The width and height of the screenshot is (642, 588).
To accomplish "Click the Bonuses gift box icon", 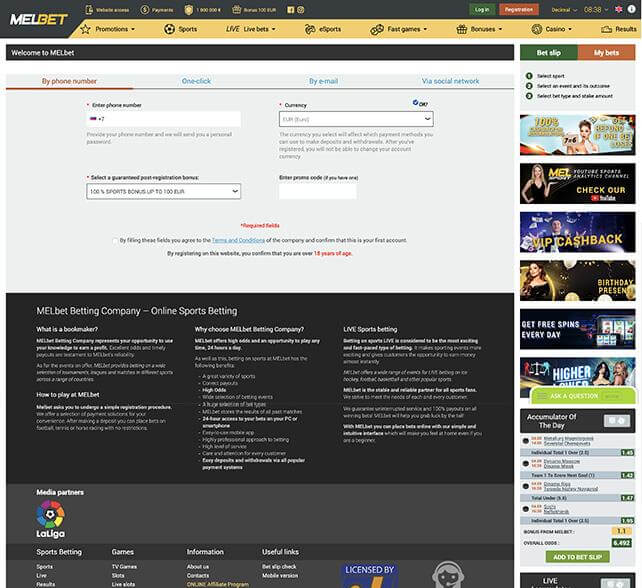I will [462, 29].
